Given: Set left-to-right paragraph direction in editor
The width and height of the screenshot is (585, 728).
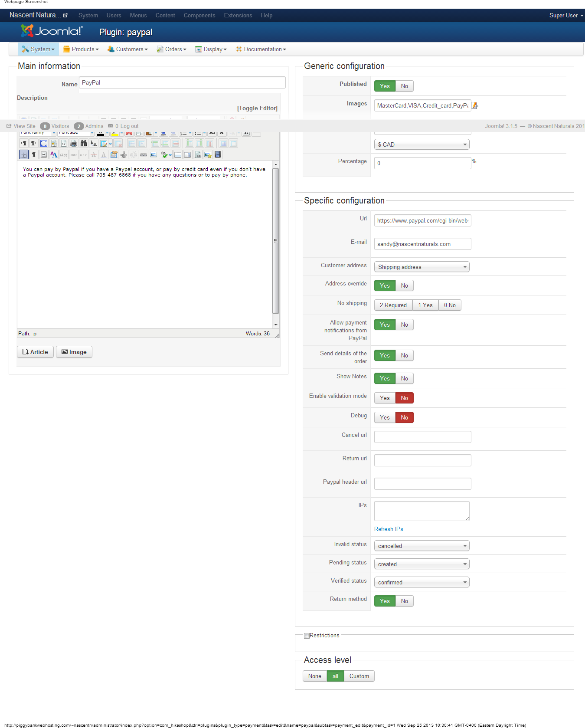Looking at the screenshot, I should coord(24,143).
